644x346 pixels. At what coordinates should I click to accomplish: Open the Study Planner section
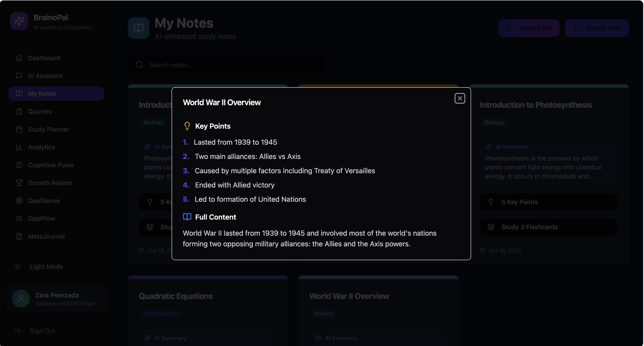(49, 129)
